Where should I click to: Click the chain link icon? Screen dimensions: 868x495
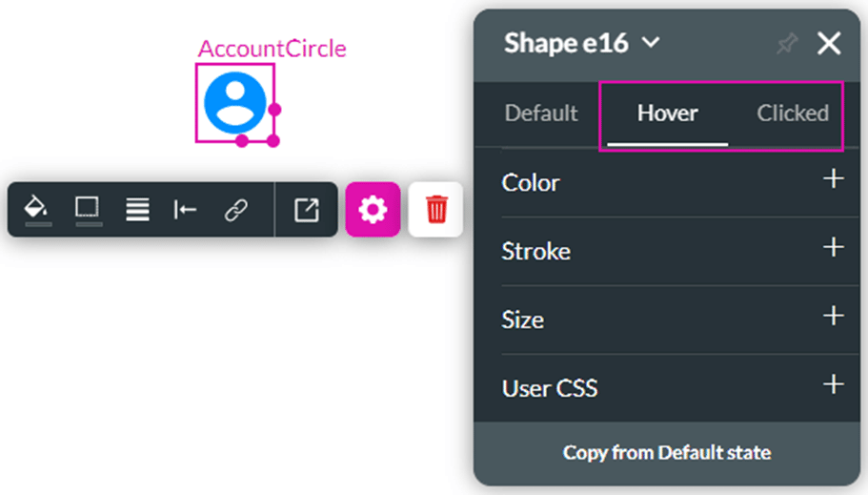pyautogui.click(x=235, y=210)
